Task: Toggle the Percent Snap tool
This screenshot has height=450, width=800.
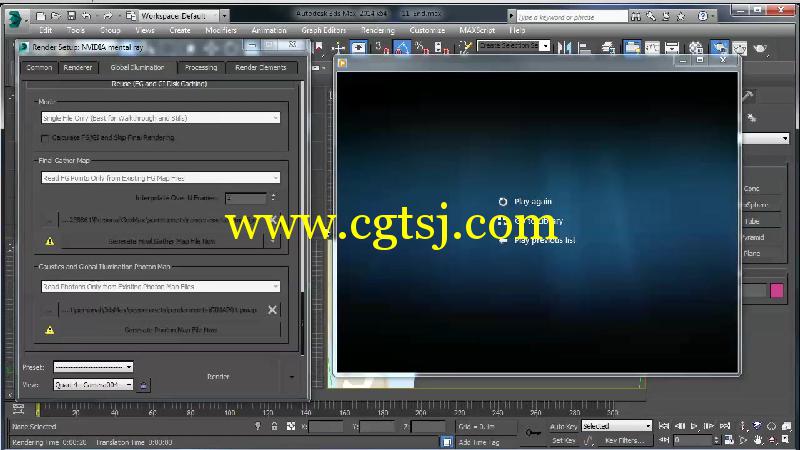Action: (x=422, y=48)
